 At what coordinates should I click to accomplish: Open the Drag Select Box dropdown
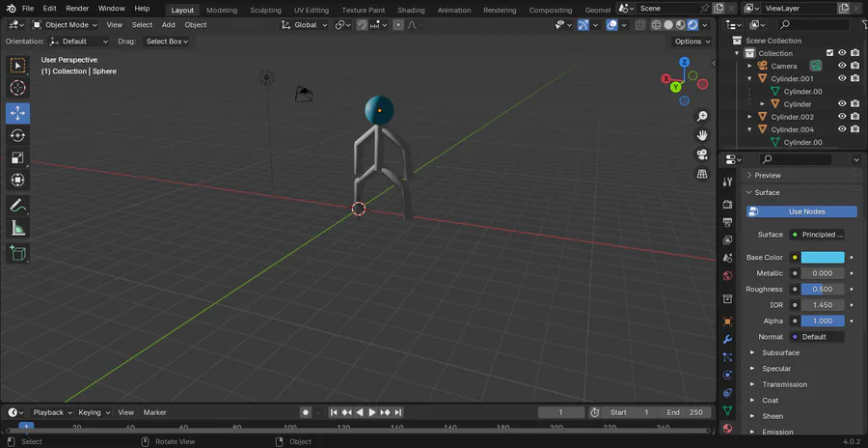pos(167,42)
